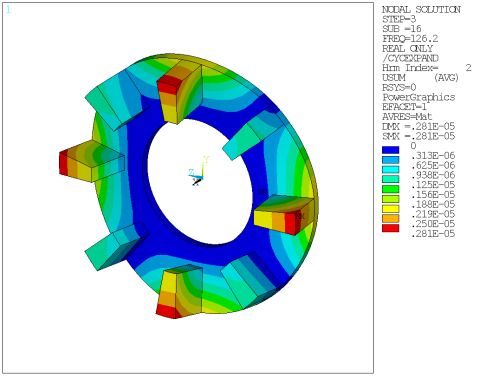Click the 'AVRES=Mat' text

coord(407,117)
